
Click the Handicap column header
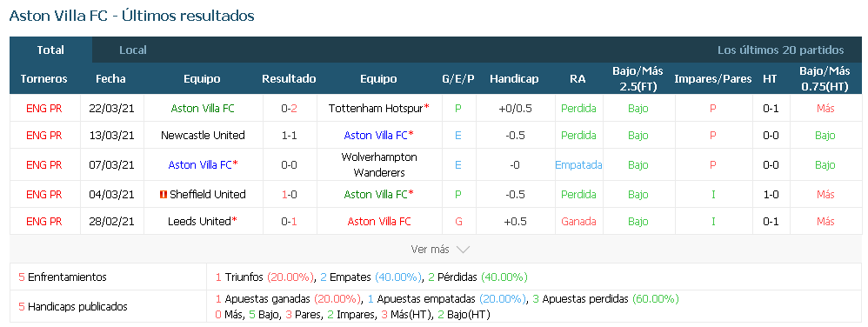point(514,78)
